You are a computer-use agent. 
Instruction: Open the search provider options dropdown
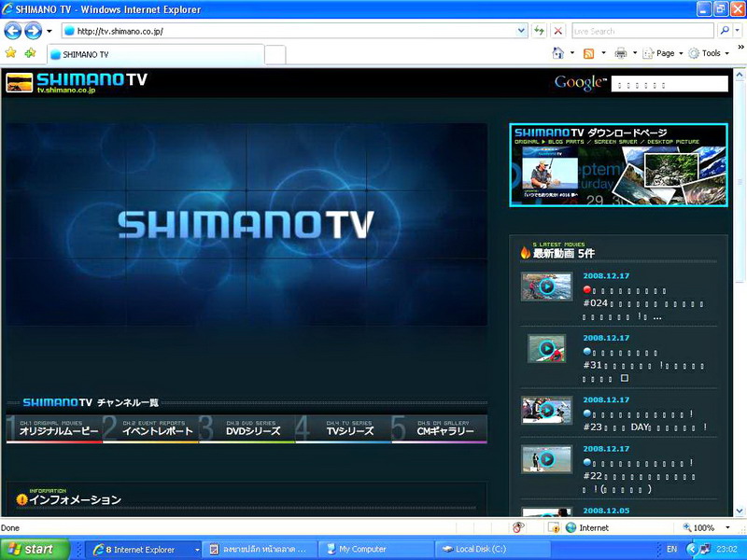coord(738,31)
